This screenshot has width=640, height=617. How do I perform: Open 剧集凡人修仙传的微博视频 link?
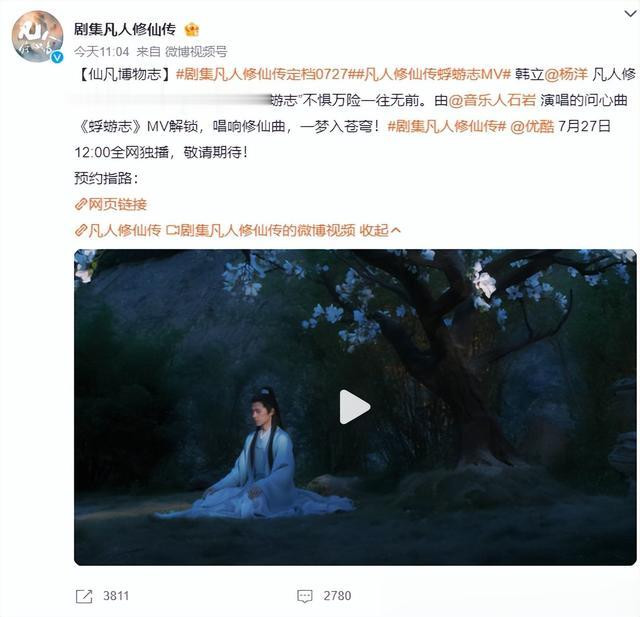point(261,231)
